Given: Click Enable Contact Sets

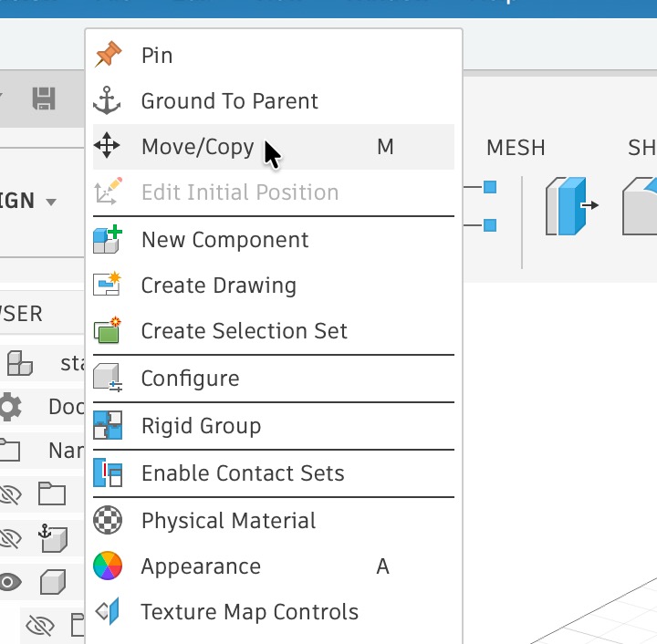Looking at the screenshot, I should (243, 473).
